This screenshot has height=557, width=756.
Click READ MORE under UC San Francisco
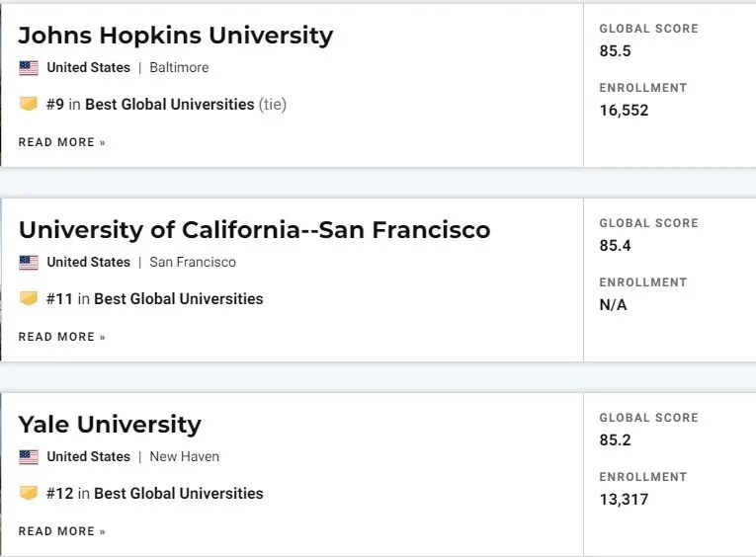[x=61, y=337]
